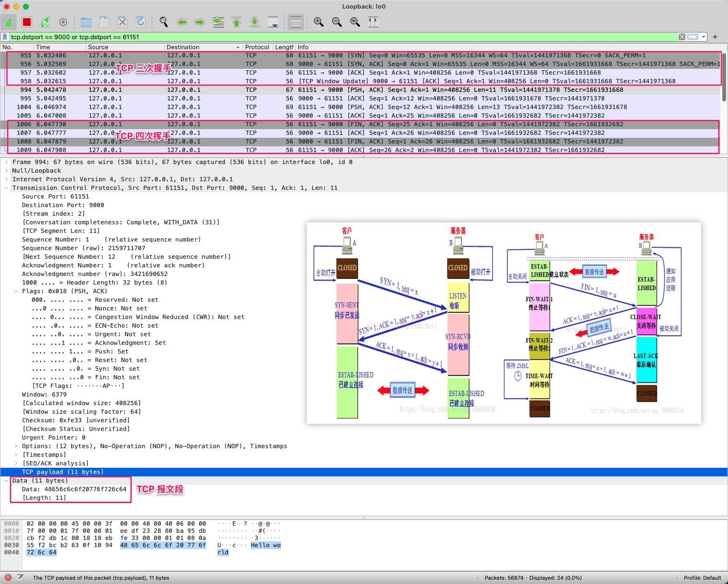Sort packets by No. column
The width and height of the screenshot is (728, 584).
(17, 47)
